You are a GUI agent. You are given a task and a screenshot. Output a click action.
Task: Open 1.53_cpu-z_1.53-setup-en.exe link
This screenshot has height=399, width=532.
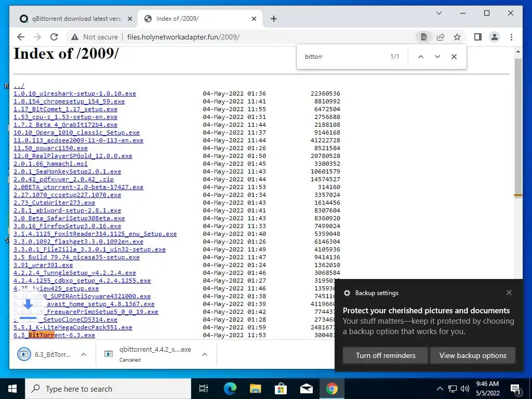[x=65, y=117]
